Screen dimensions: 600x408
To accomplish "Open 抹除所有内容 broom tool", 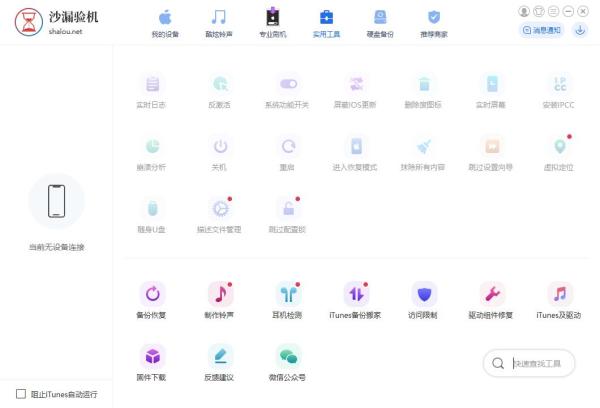I will tap(423, 154).
